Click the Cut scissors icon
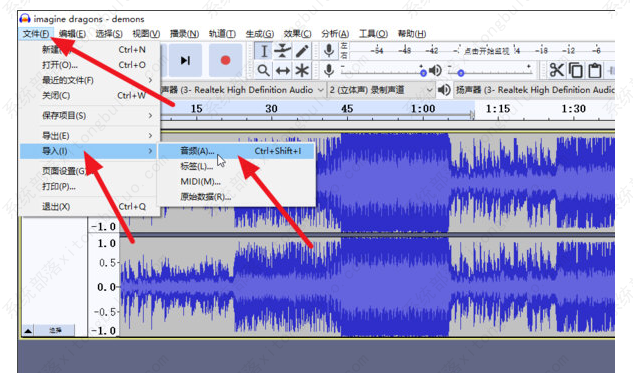633x373 pixels. [x=557, y=70]
